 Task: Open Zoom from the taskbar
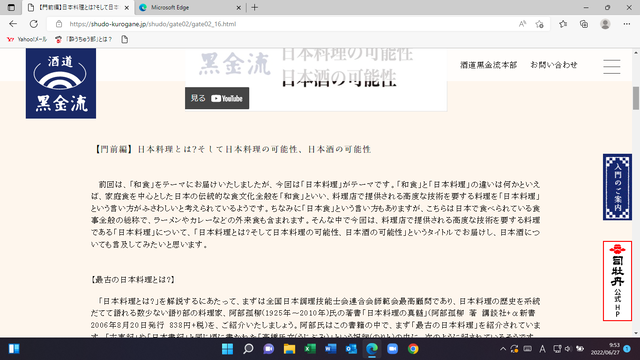coord(392,349)
